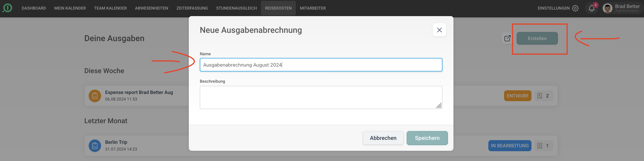Close the Neue Ausgabenabrechnung dialog
Image resolution: width=644 pixels, height=161 pixels.
tap(439, 30)
